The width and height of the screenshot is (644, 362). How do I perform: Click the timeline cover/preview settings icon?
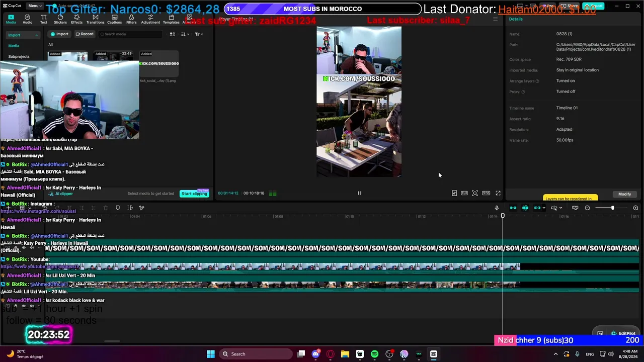(575, 208)
